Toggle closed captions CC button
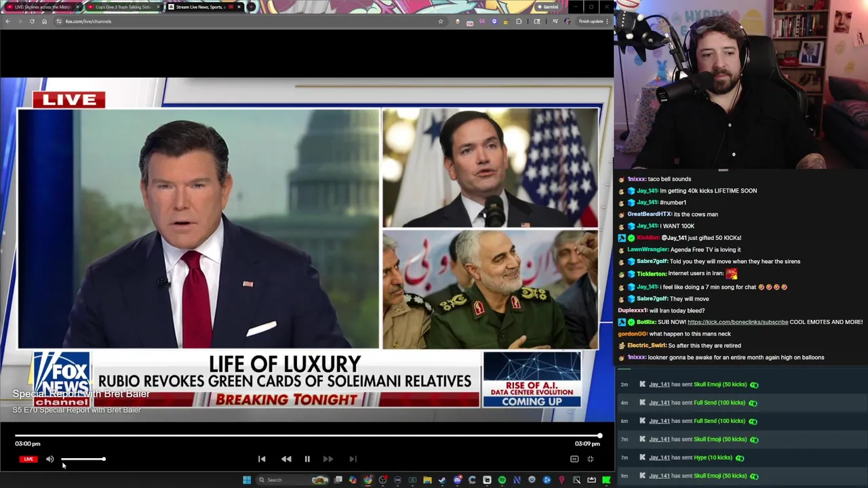The height and width of the screenshot is (488, 868). coord(574,459)
